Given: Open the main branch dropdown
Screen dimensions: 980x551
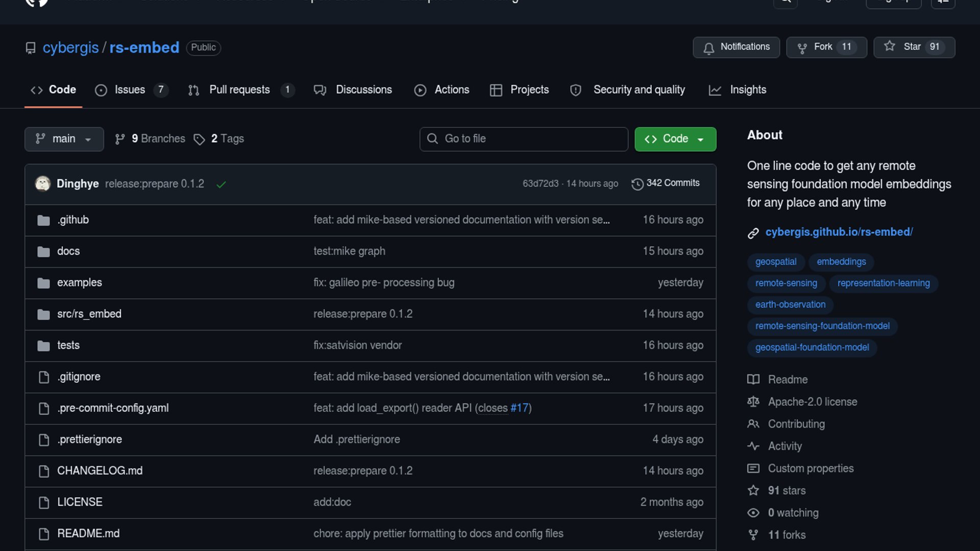Looking at the screenshot, I should click(64, 139).
